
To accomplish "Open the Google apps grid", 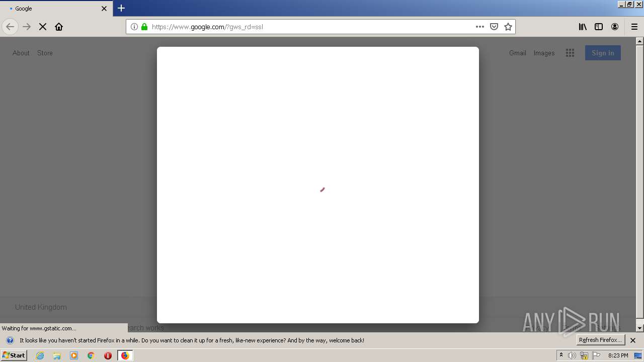I will [570, 53].
